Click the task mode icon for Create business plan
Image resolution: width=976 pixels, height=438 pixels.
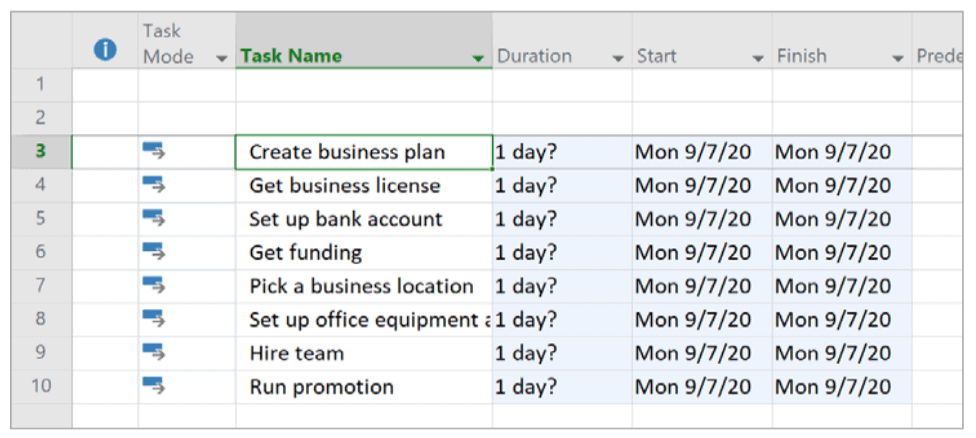153,152
